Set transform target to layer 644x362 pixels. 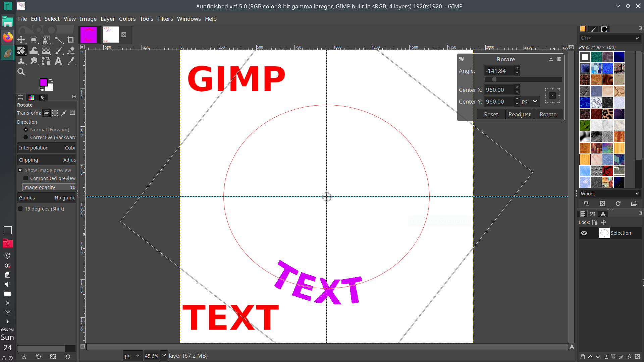(46, 113)
